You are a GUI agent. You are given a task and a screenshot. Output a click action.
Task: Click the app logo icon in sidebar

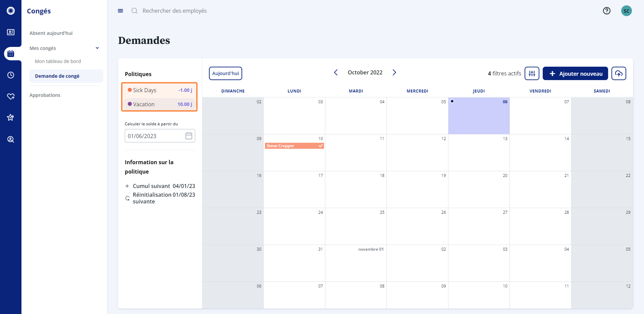[11, 11]
